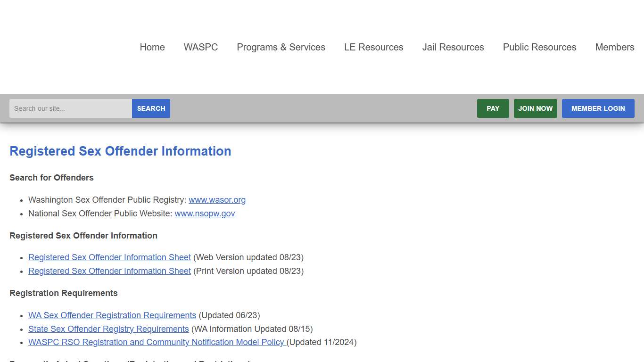
Task: Open the WASPC navigation menu
Action: tap(200, 47)
